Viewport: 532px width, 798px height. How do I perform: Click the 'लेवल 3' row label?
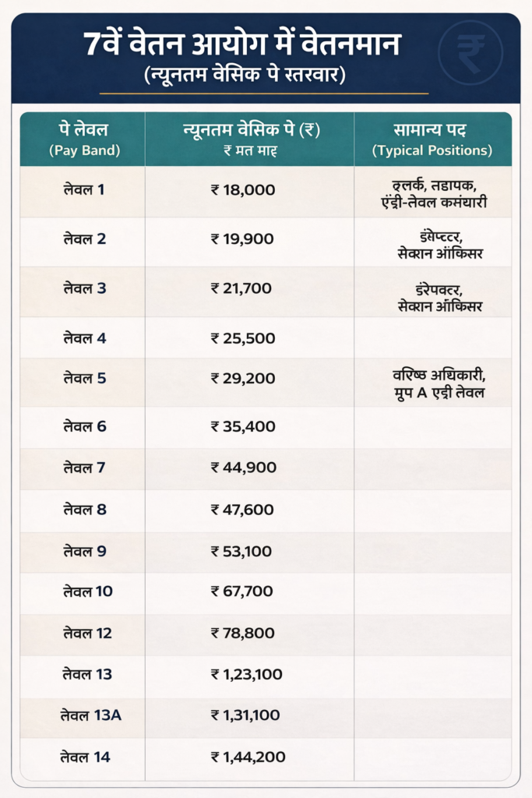click(84, 288)
